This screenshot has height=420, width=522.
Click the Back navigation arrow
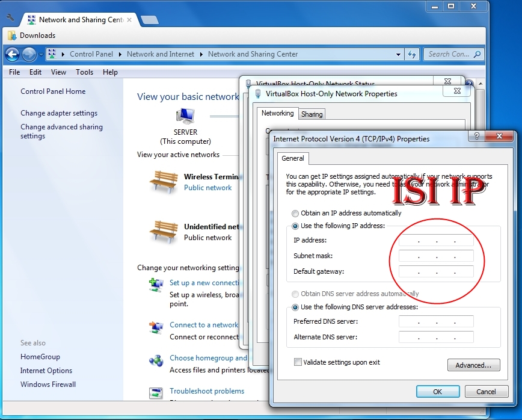click(x=13, y=54)
